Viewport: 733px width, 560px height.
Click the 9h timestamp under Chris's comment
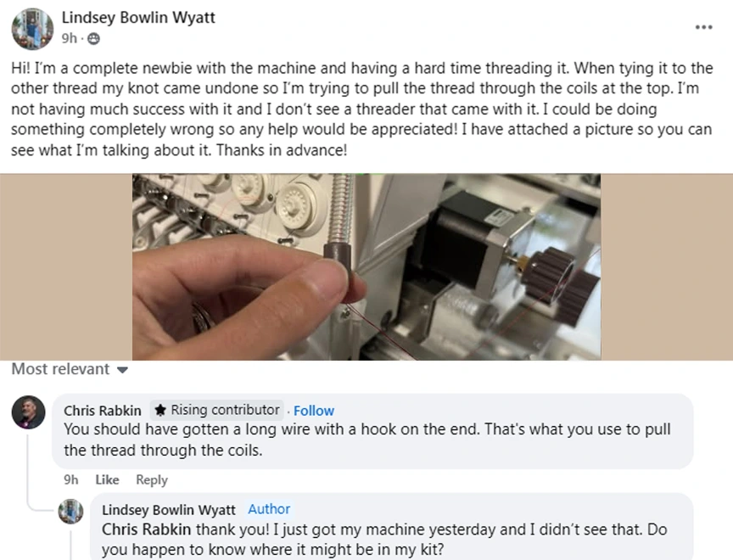71,480
